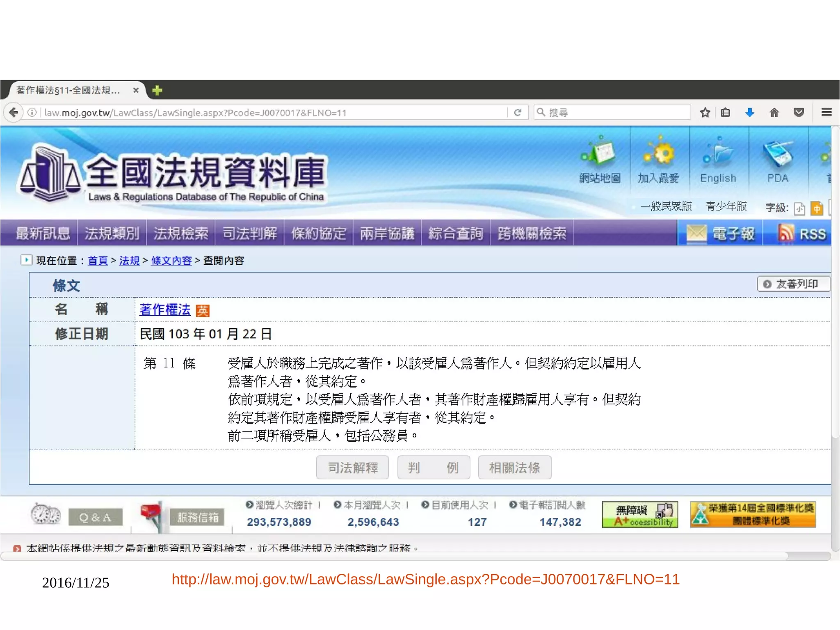Screen dimensions: 840x630
Task: Open the 電子報 e-newsletter envelope button
Action: tap(721, 234)
